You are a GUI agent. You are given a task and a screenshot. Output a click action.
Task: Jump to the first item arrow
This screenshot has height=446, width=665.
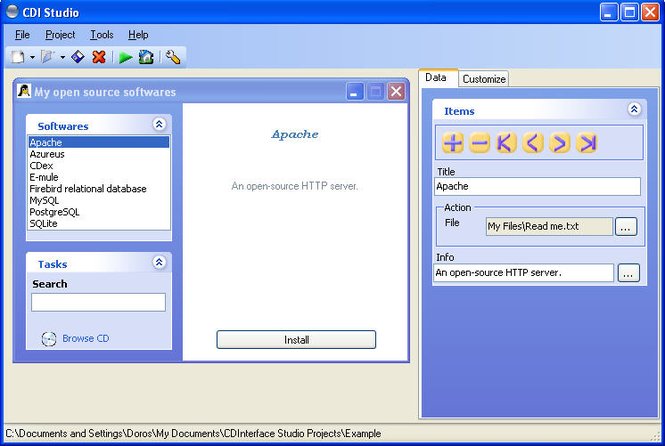point(506,143)
